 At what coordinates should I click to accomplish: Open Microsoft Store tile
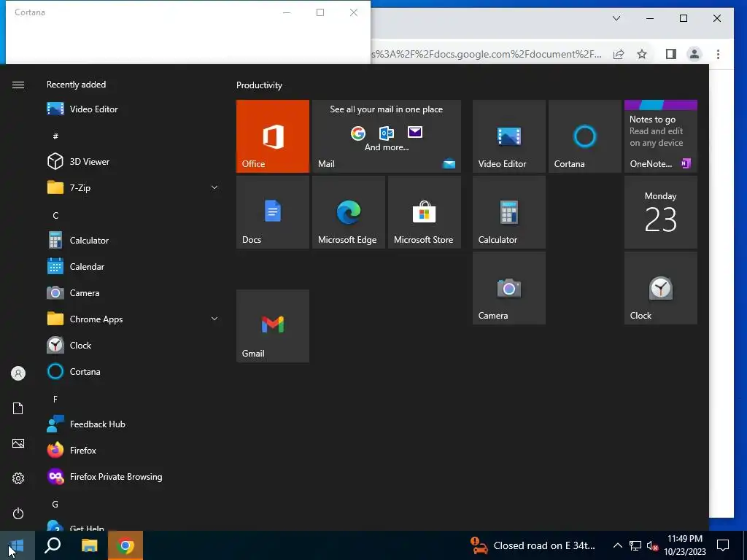[x=425, y=212]
